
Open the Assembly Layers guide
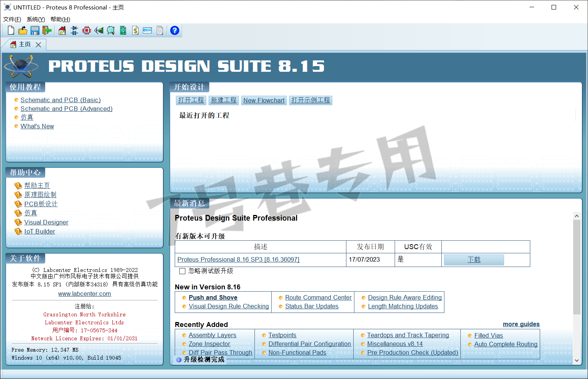(212, 335)
